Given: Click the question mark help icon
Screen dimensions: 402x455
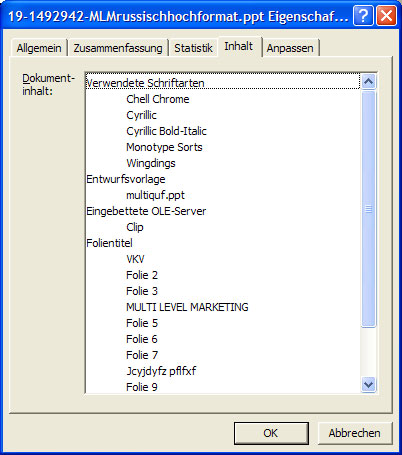Looking at the screenshot, I should click(x=363, y=15).
